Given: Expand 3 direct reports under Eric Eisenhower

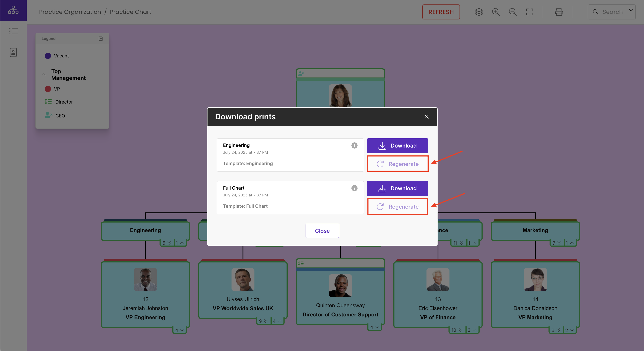Looking at the screenshot, I should (x=472, y=330).
